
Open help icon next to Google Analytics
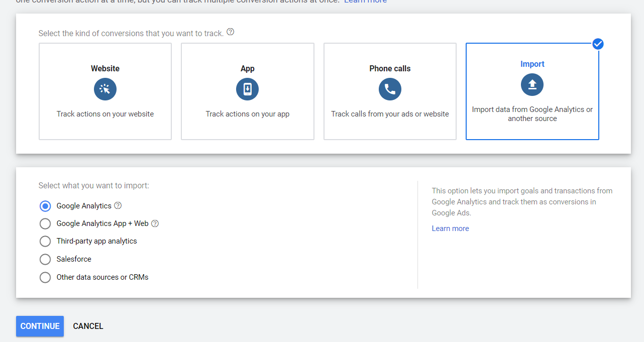118,205
